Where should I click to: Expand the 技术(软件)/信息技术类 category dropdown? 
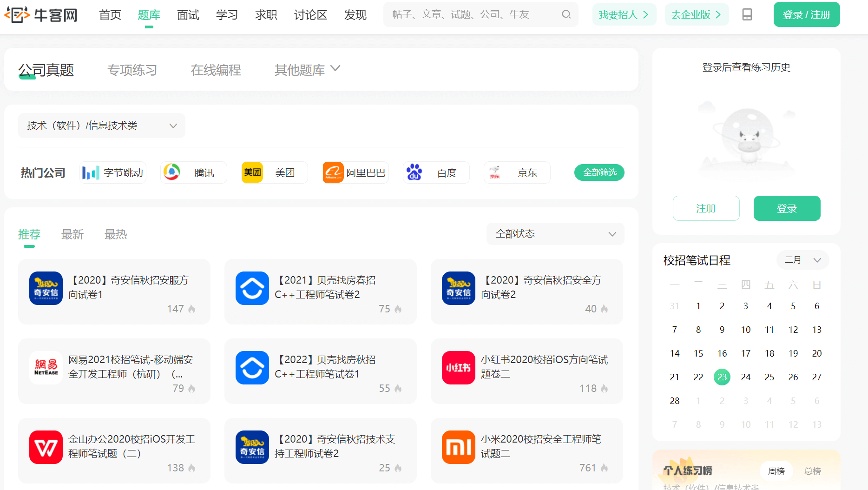tap(102, 126)
